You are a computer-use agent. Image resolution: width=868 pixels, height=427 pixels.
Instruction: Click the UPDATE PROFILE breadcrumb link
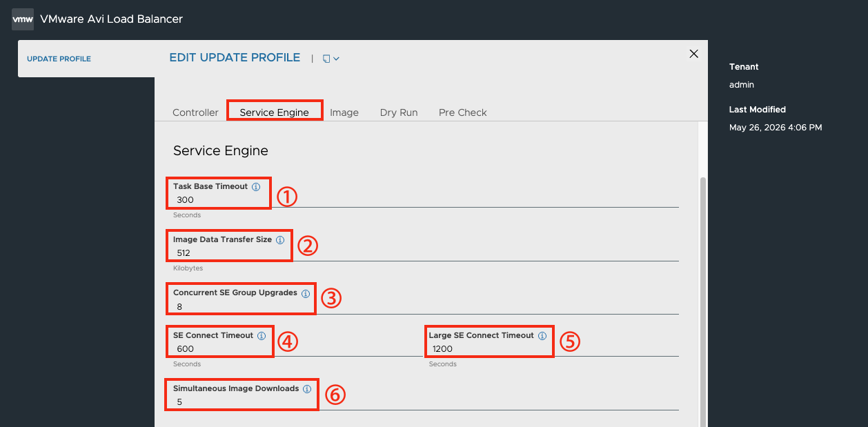tap(59, 59)
